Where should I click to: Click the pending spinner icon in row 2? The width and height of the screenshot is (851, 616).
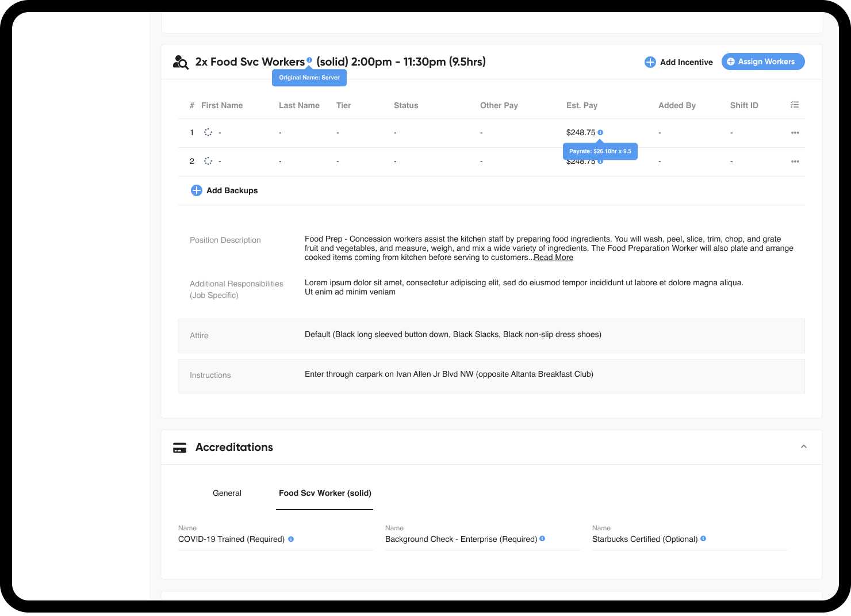[208, 161]
